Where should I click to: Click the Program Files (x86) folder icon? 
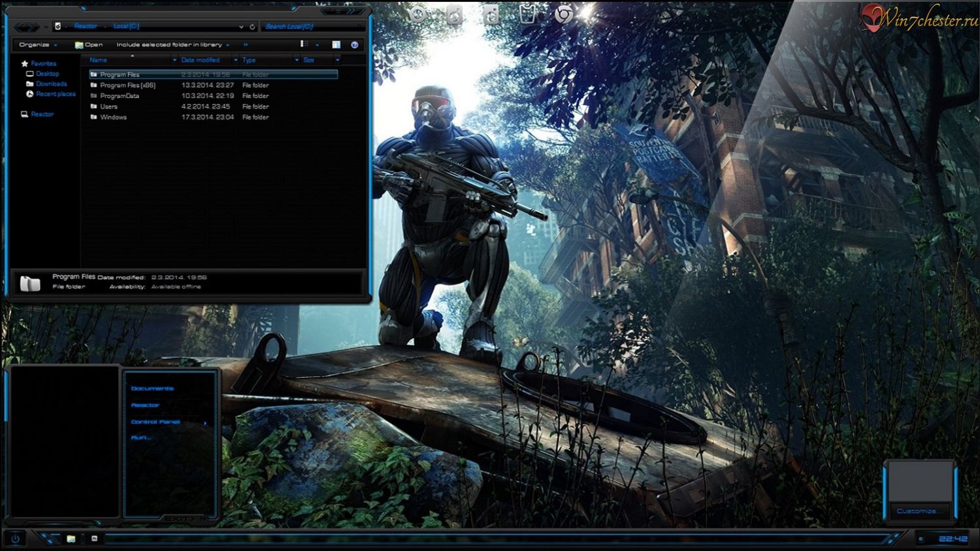93,85
